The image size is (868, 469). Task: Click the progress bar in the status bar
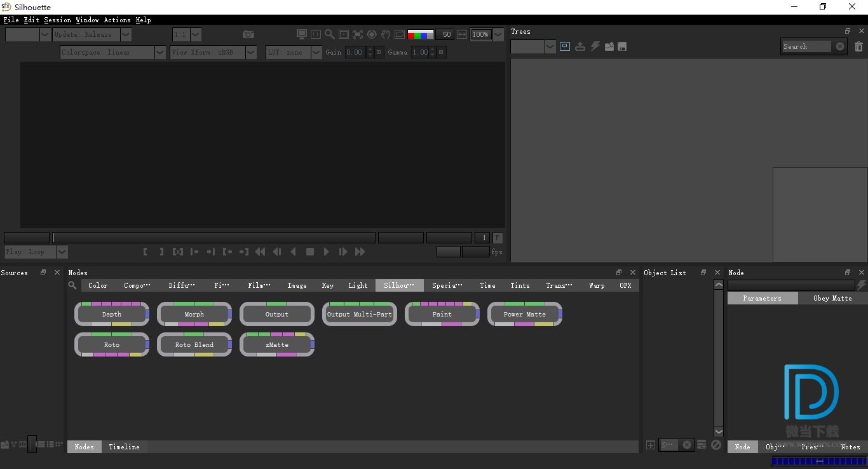click(x=818, y=461)
